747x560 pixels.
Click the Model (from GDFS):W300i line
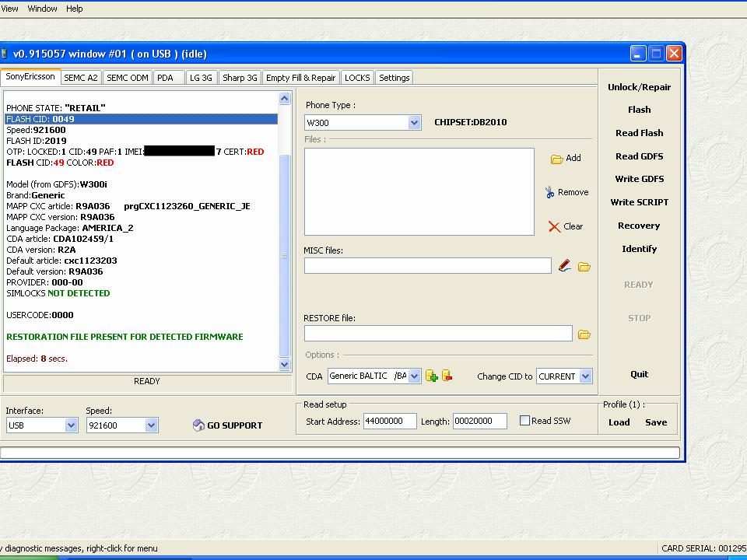(x=57, y=184)
